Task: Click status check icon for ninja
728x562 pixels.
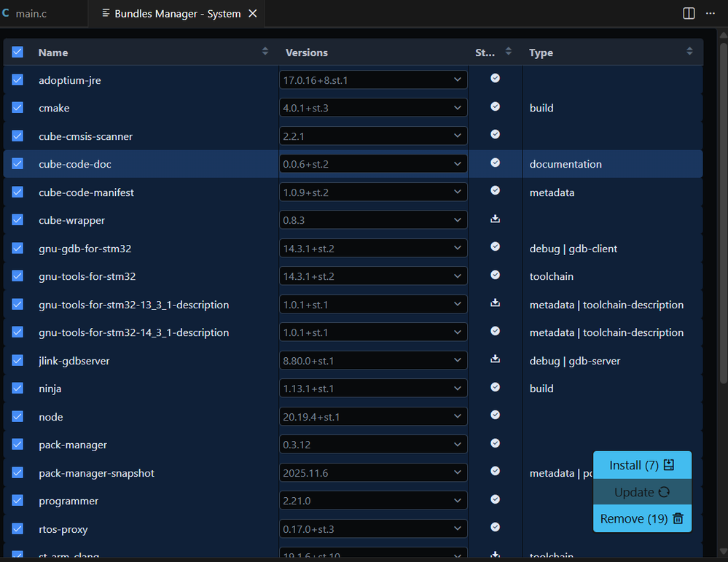Action: point(495,387)
